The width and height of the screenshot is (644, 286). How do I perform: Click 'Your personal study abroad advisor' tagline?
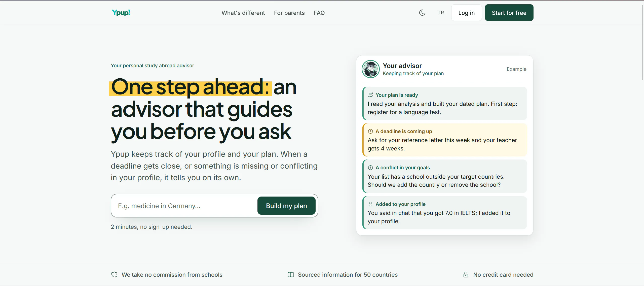coord(153,66)
